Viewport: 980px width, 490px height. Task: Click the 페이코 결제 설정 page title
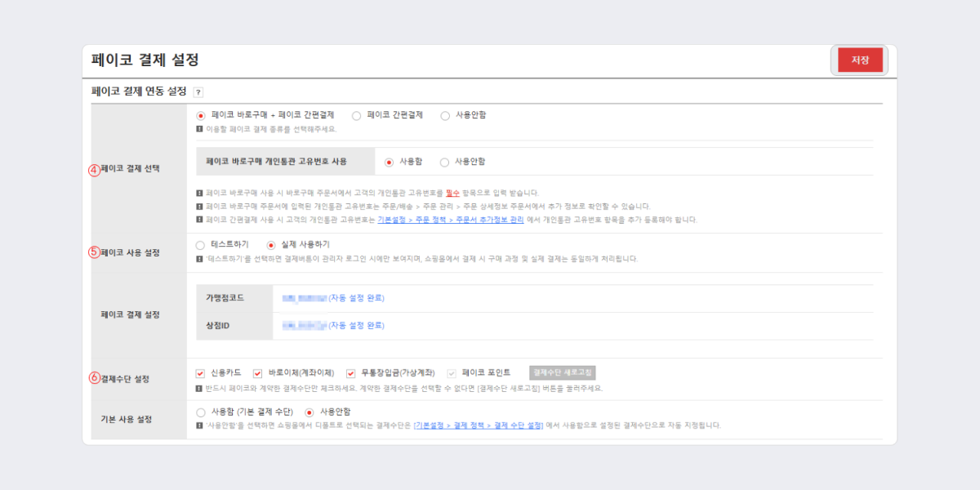(x=145, y=60)
